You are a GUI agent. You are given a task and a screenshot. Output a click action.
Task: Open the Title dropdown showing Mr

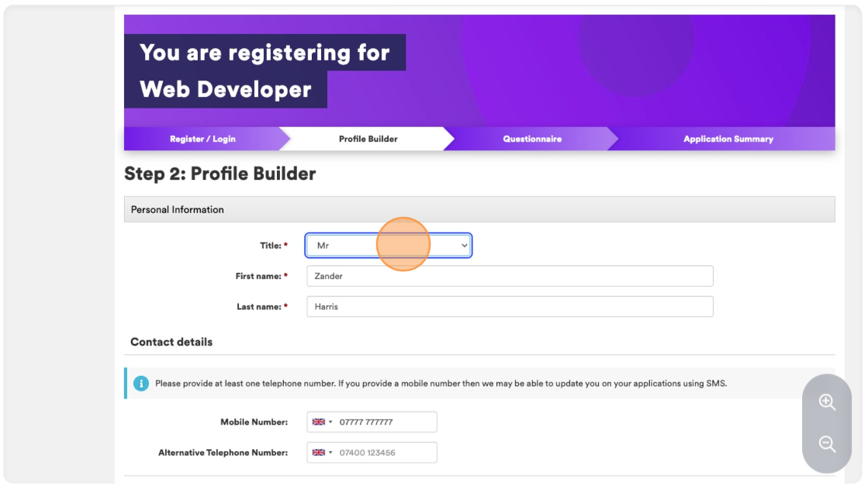coord(388,246)
